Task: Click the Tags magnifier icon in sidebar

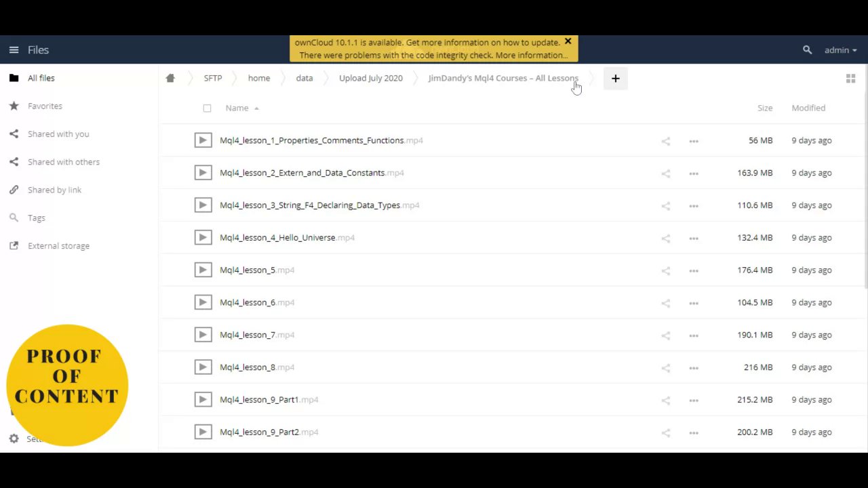Action: coord(14,218)
